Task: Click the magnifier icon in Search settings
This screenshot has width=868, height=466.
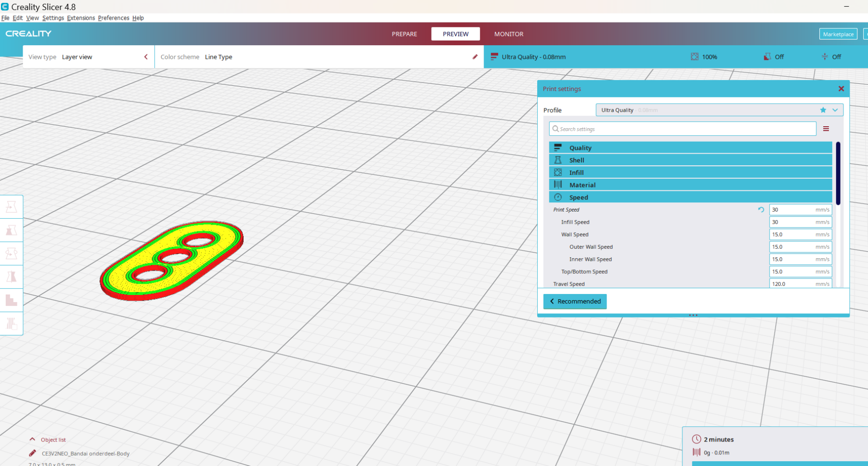Action: click(556, 129)
